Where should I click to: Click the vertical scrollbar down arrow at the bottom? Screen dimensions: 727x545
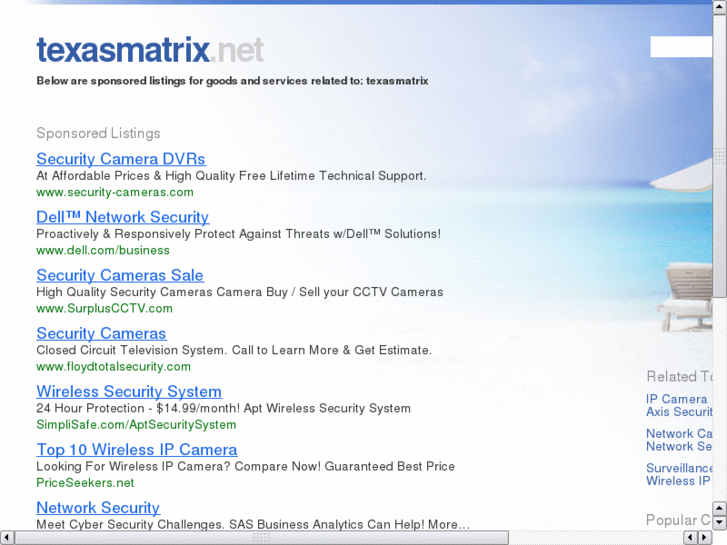(x=720, y=523)
